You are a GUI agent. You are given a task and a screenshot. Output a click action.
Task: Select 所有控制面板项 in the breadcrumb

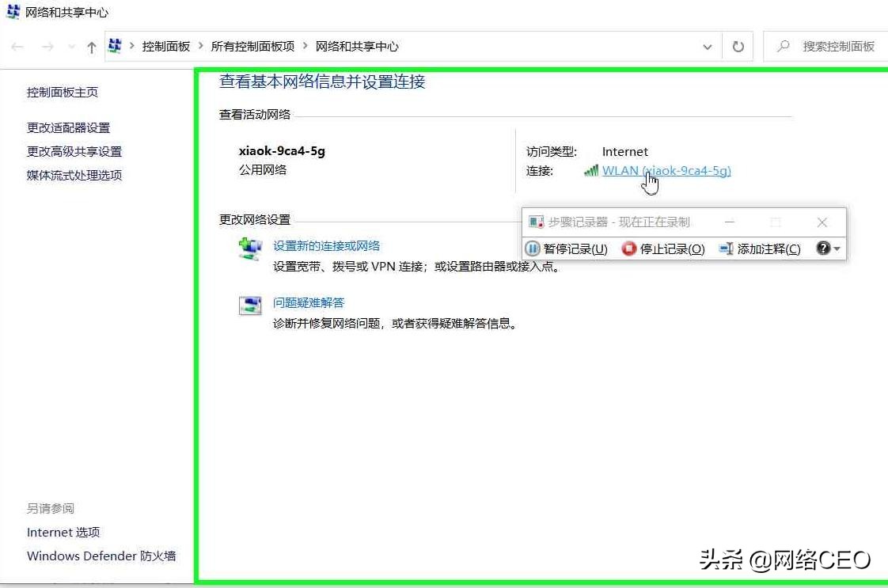coord(252,46)
